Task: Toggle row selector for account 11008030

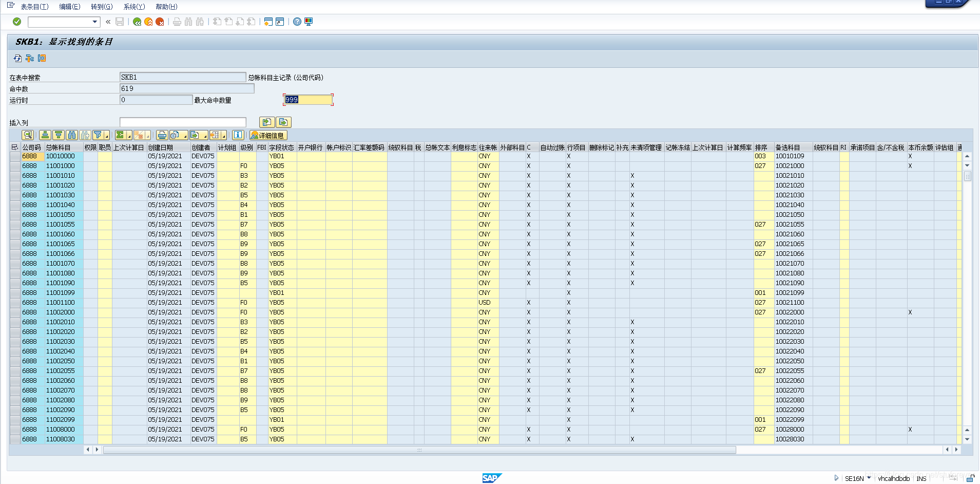Action: tap(15, 439)
